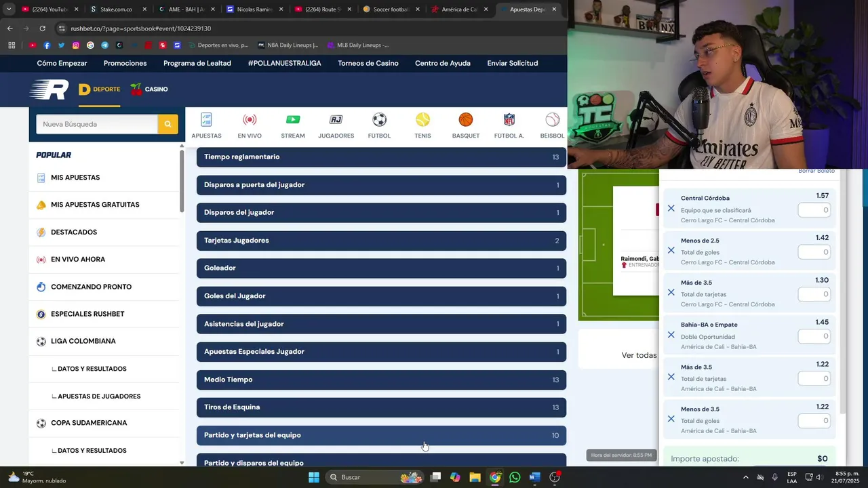Click the stake field for Central Córdoba
868x488 pixels.
tap(814, 210)
